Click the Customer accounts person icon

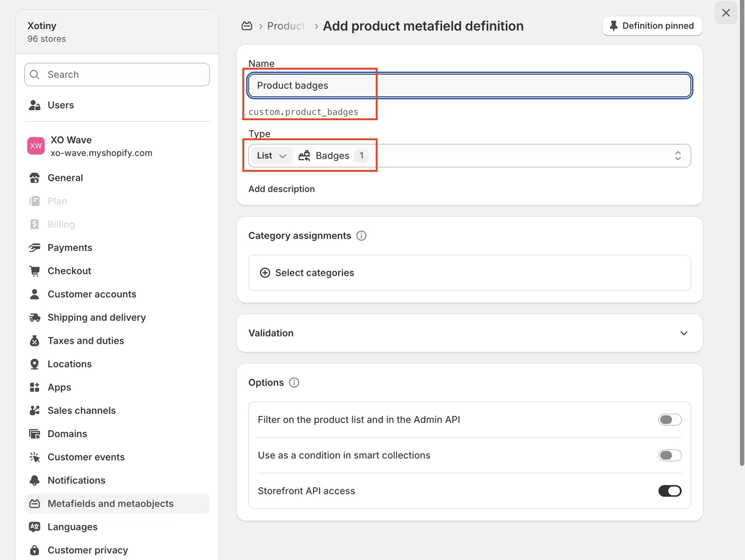pos(35,295)
